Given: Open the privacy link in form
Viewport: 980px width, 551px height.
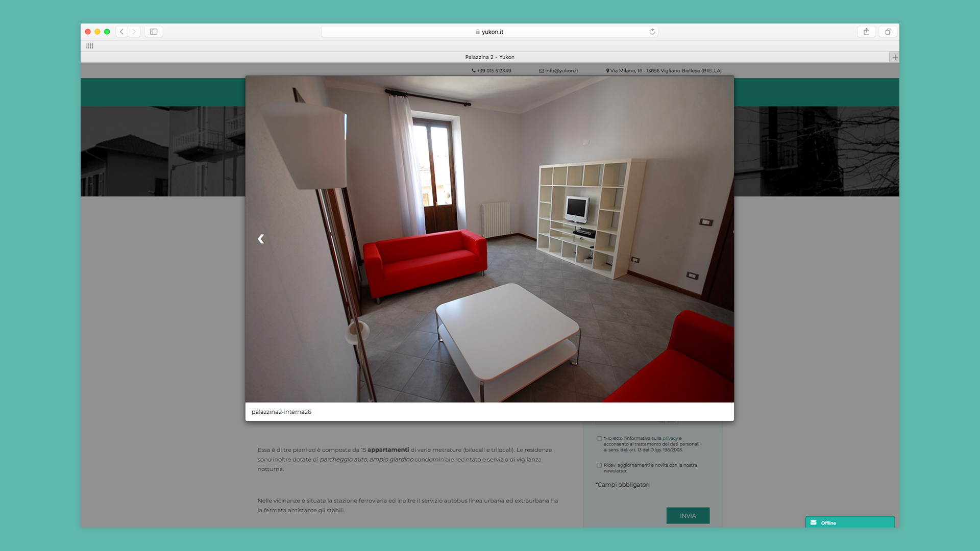Looking at the screenshot, I should click(670, 438).
